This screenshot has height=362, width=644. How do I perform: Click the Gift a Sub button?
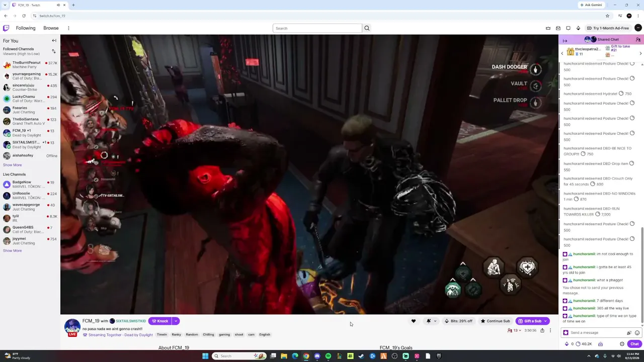tap(529, 321)
